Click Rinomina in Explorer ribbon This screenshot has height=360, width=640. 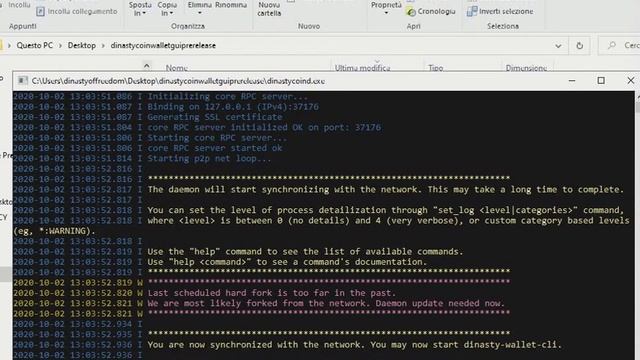pos(231,5)
